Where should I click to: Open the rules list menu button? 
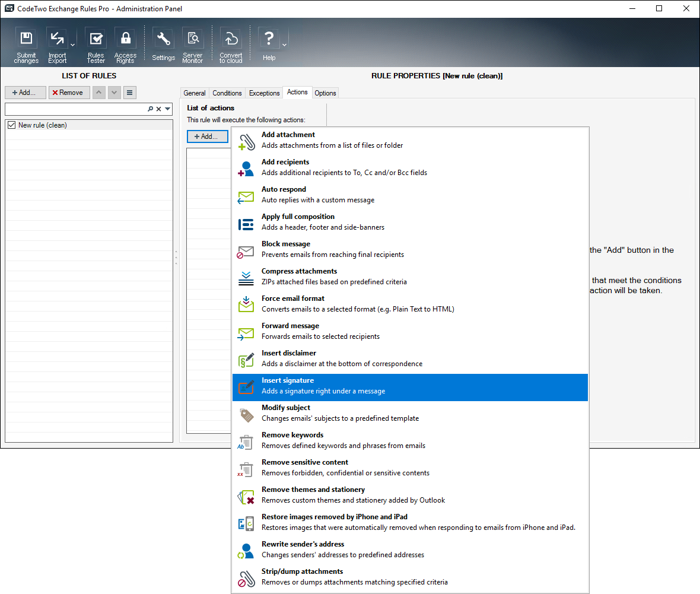pyautogui.click(x=129, y=93)
